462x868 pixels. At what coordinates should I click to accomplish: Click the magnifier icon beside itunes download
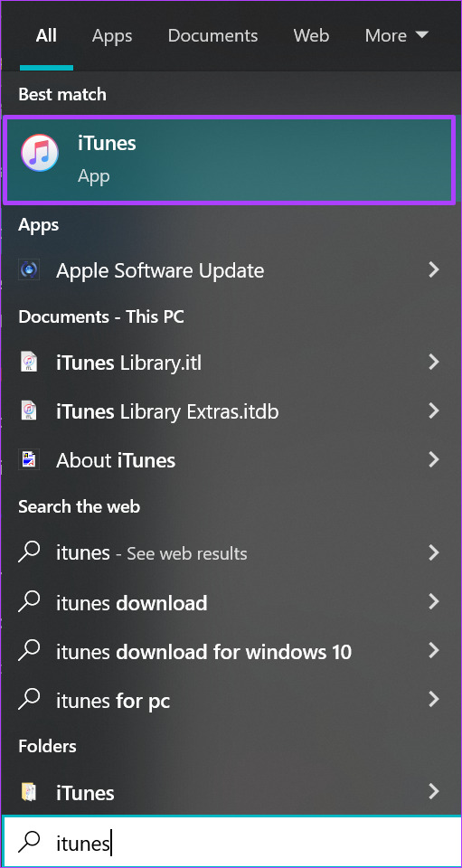point(29,602)
